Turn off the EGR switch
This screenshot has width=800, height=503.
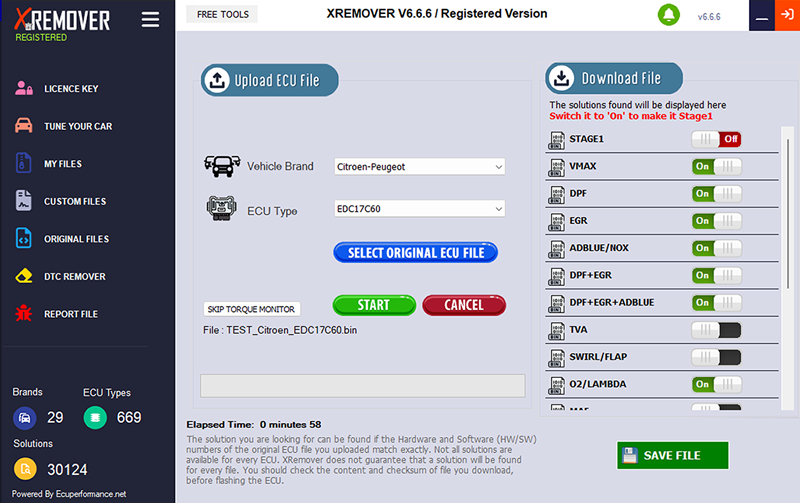point(716,221)
